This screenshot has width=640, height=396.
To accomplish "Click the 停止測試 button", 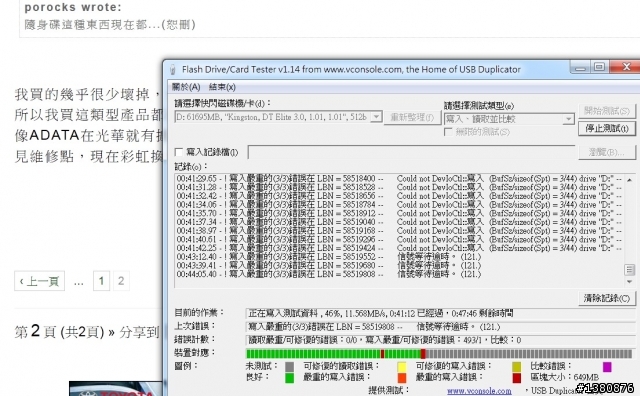I will coord(607,128).
